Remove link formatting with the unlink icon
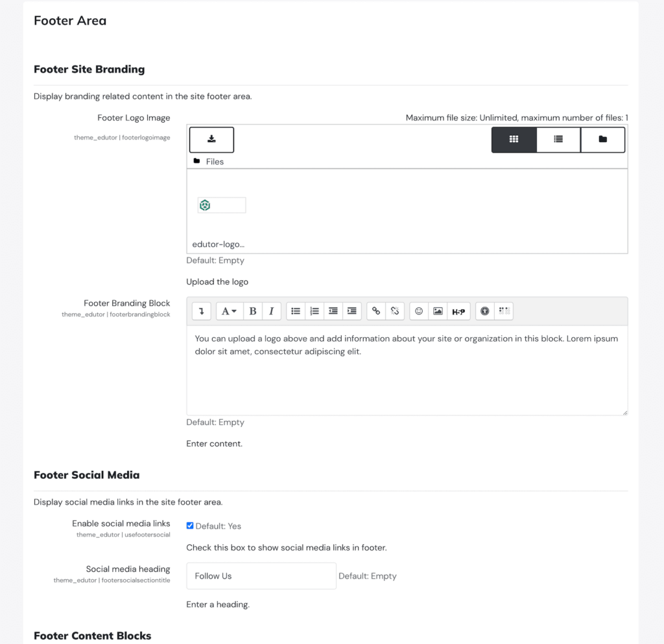The image size is (664, 644). click(394, 311)
